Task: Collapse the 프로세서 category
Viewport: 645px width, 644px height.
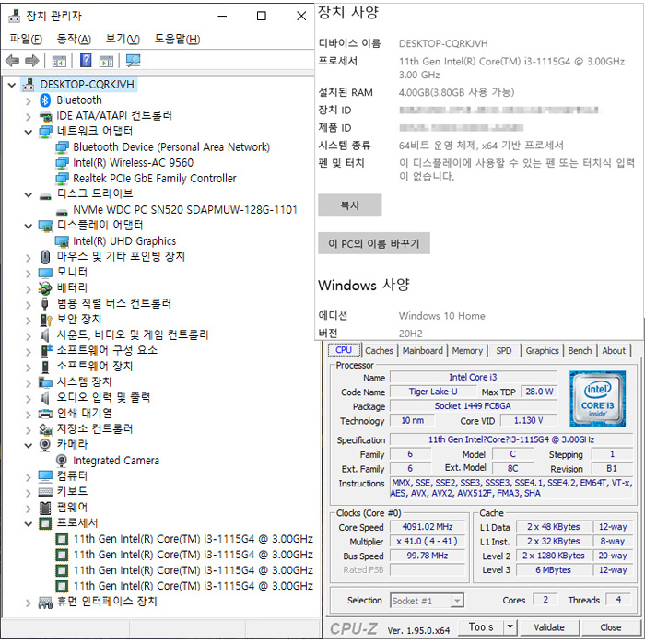Action: 28,524
